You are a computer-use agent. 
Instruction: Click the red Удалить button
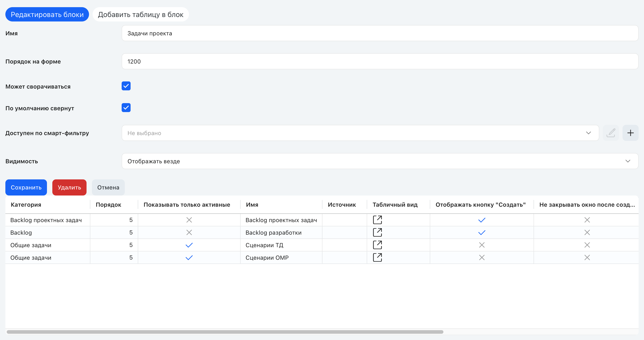pyautogui.click(x=69, y=187)
